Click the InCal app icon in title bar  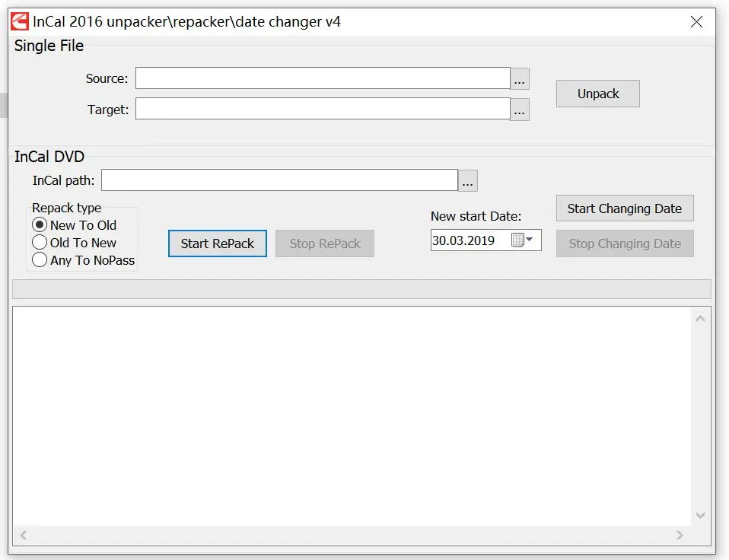pos(20,21)
